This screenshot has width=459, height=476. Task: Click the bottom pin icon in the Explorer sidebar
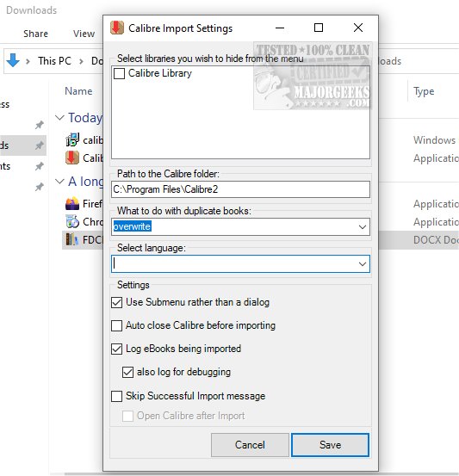point(40,187)
